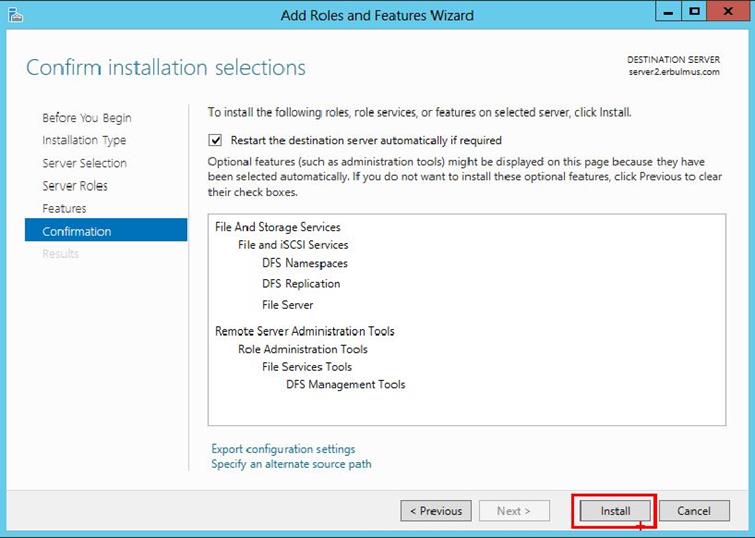Select the DFS Management Tools entry
Viewport: 755px width, 538px height.
coord(345,384)
